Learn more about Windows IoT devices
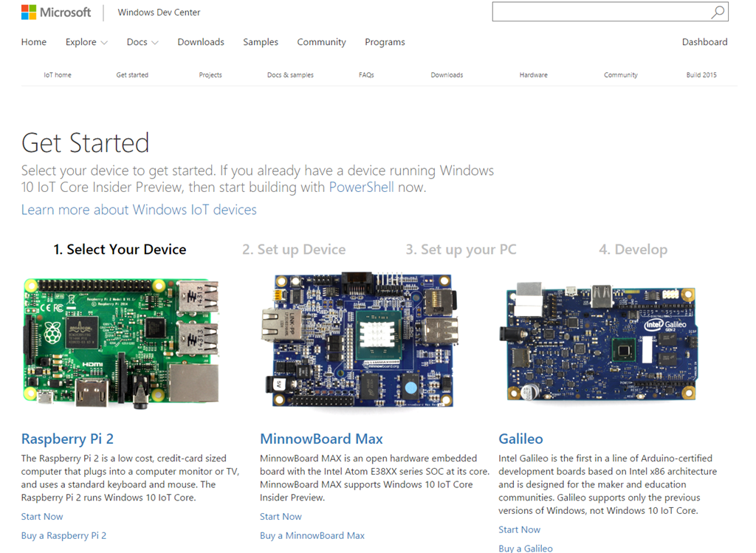Screen dimensions: 756x553 [138, 210]
